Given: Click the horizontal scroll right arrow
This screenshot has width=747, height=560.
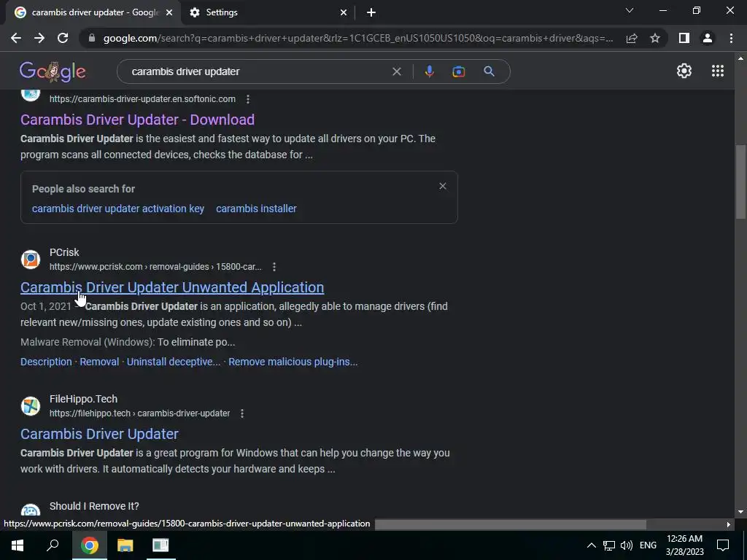Looking at the screenshot, I should [729, 524].
